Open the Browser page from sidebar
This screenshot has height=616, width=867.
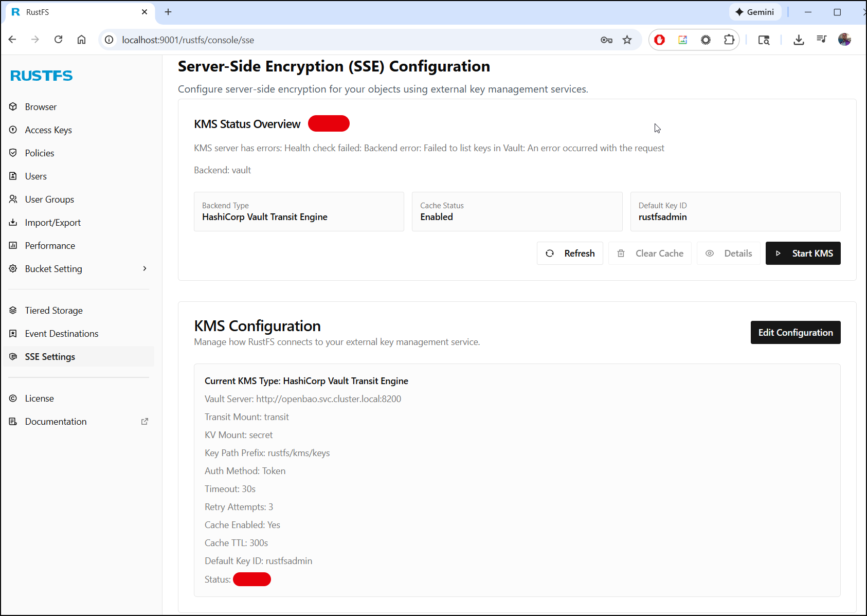pos(41,107)
